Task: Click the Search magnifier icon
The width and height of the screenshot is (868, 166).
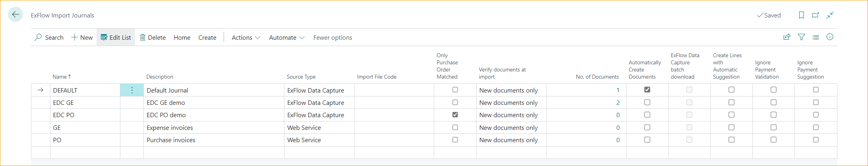Action: coord(38,37)
